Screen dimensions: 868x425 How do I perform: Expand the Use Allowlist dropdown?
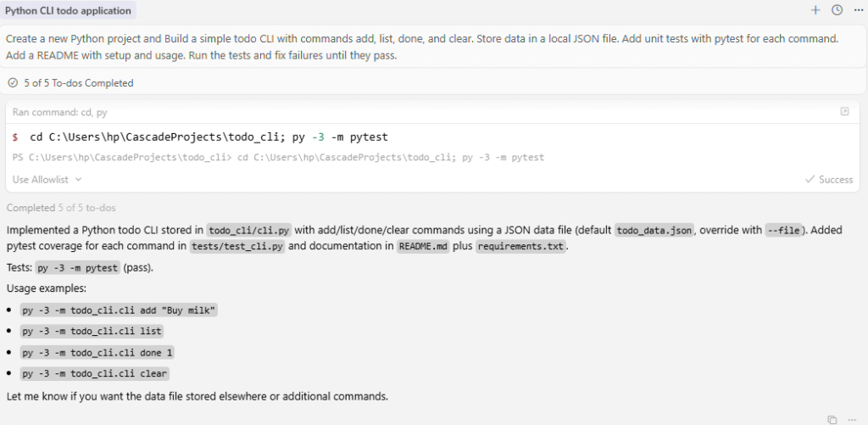point(47,180)
